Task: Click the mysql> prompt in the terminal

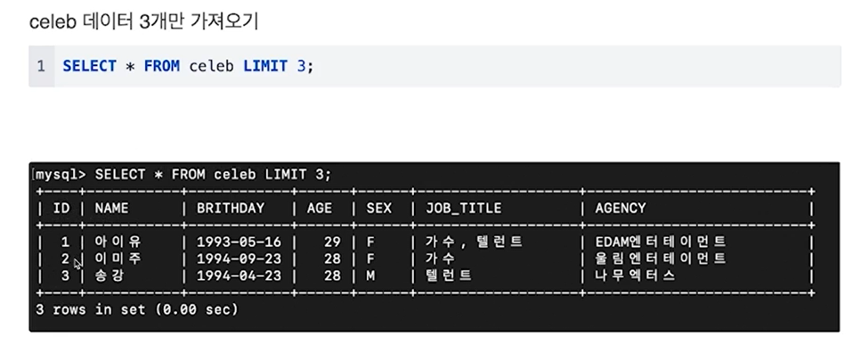Action: [61, 175]
